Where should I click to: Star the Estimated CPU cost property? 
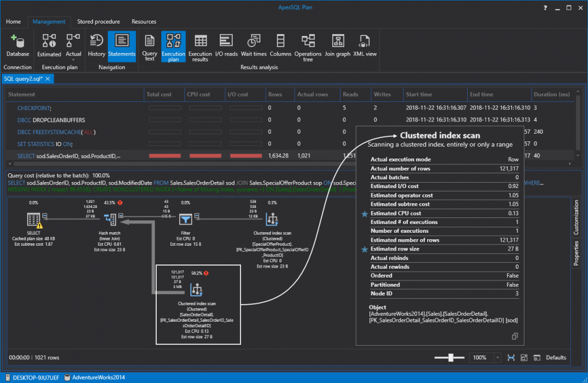coord(365,213)
